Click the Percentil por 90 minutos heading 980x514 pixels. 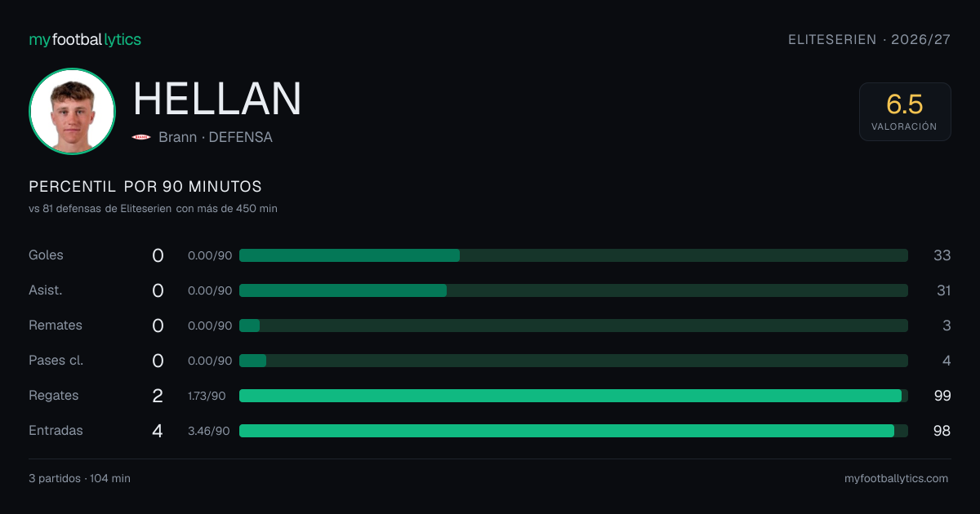point(145,187)
